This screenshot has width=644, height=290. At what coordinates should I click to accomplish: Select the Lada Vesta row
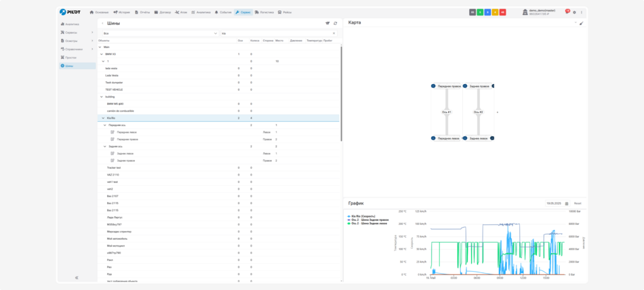click(218, 76)
